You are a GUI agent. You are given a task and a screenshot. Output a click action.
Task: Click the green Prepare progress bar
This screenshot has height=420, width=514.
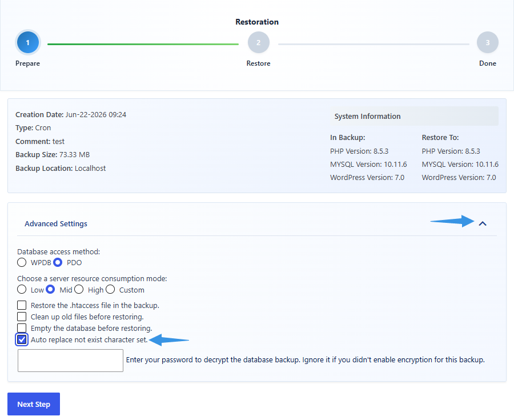(143, 44)
